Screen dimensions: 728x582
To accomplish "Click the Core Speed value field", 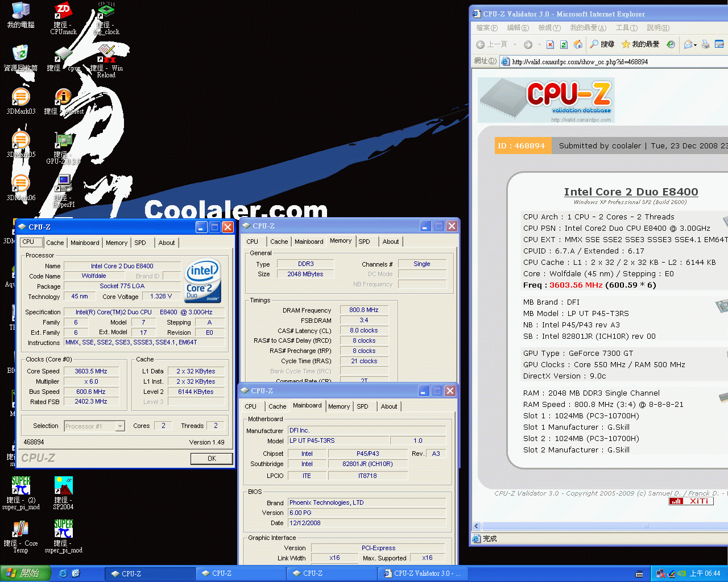I will [92, 371].
